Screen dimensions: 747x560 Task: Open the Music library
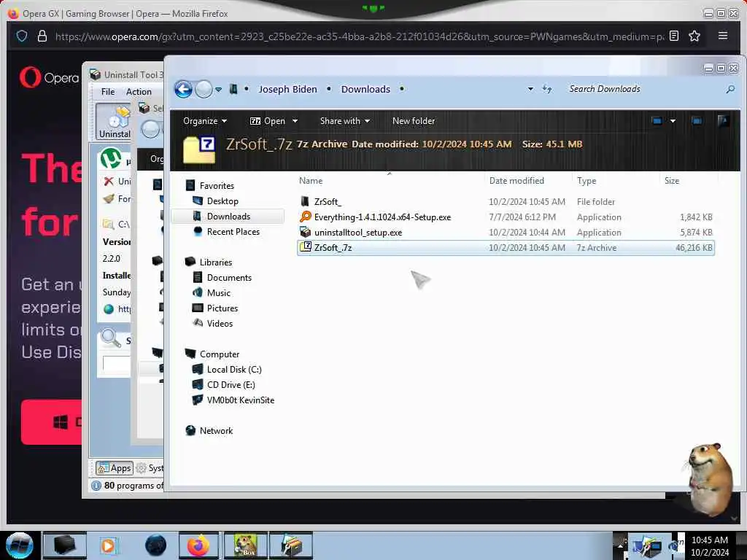coord(218,293)
